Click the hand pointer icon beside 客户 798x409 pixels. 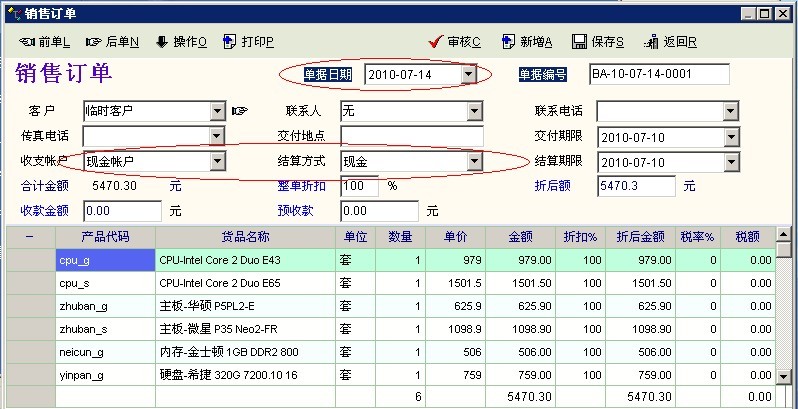(x=239, y=110)
